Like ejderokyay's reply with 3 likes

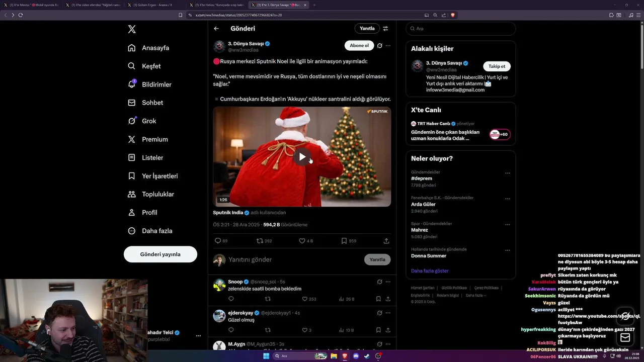click(306, 330)
